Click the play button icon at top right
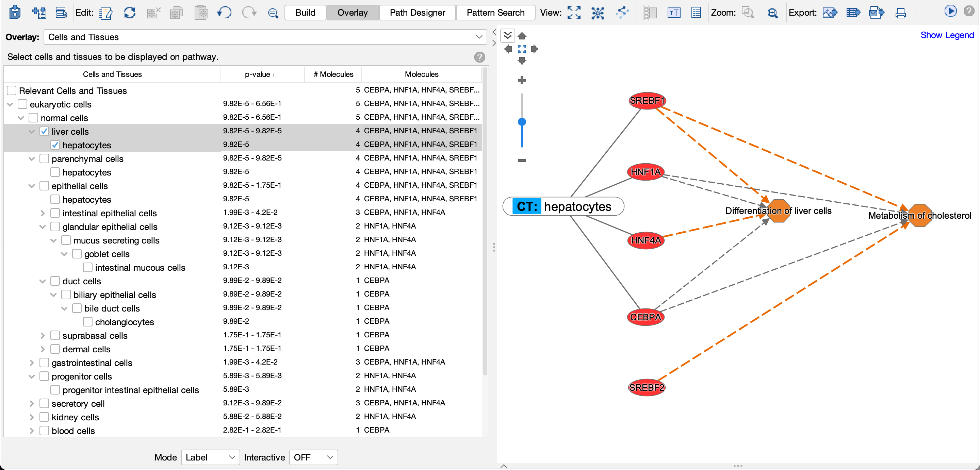 click(x=950, y=11)
